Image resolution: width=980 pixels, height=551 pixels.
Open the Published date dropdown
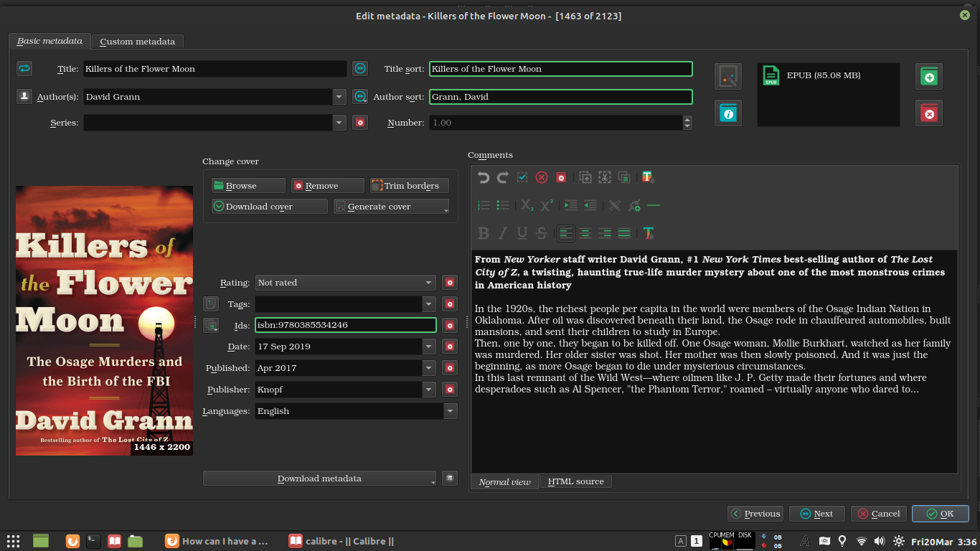(x=429, y=368)
